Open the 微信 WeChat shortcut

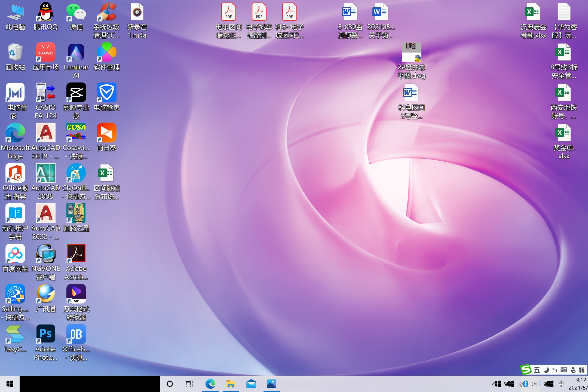click(x=76, y=17)
